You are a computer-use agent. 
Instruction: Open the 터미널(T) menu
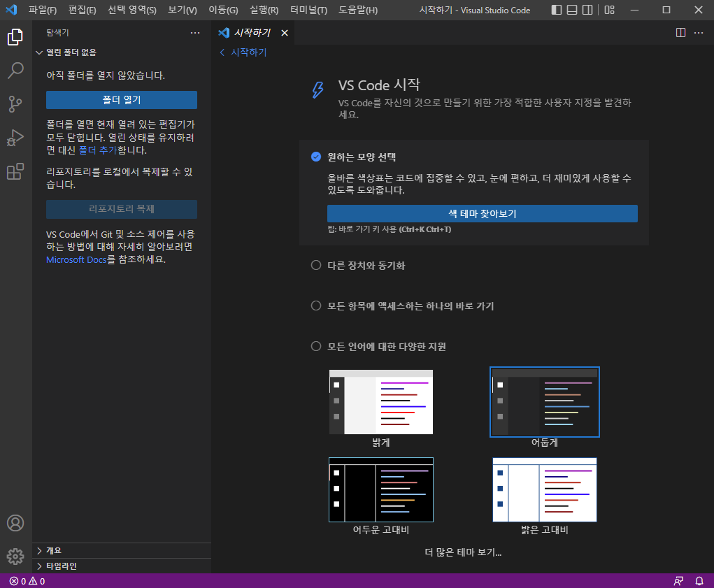[308, 10]
